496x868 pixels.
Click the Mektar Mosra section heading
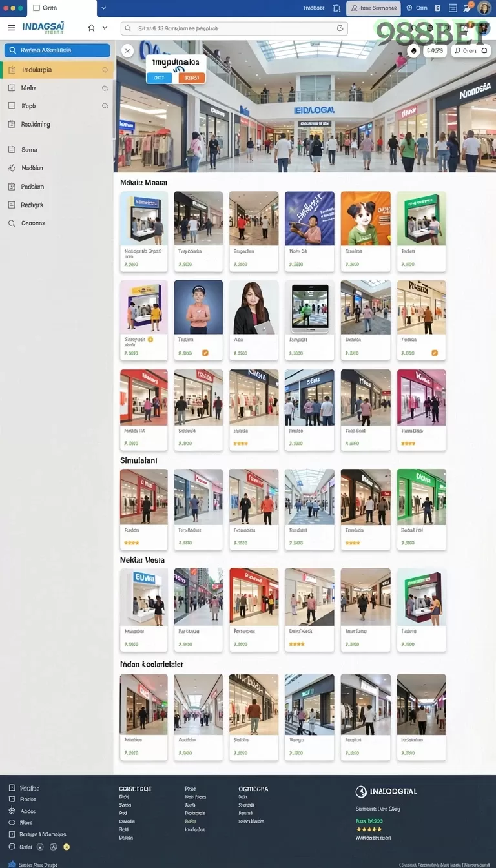click(x=142, y=560)
